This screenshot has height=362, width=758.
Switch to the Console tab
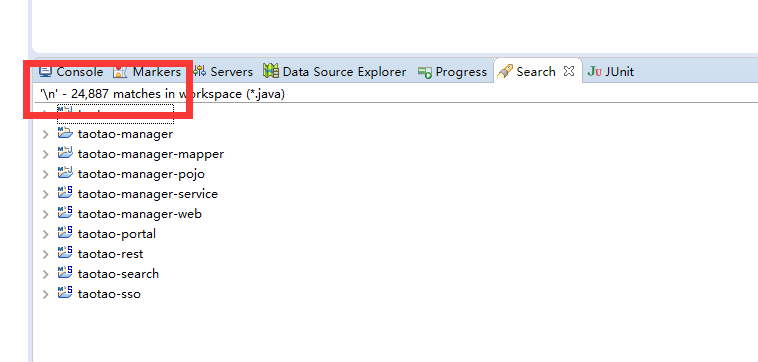[x=71, y=72]
